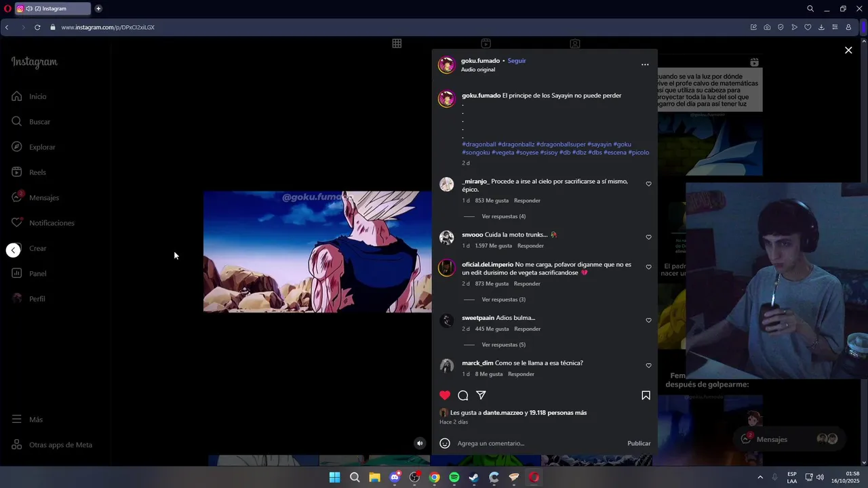Click the Publicar button
868x488 pixels.
tap(639, 443)
